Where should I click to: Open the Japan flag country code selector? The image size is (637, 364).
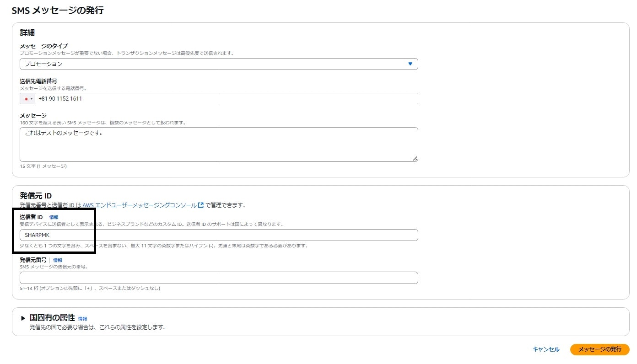point(27,99)
